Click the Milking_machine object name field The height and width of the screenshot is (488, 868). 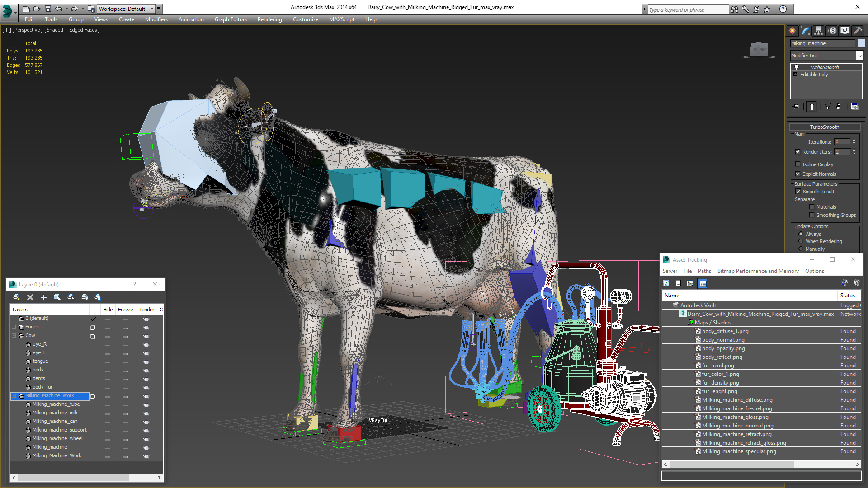[x=823, y=43]
